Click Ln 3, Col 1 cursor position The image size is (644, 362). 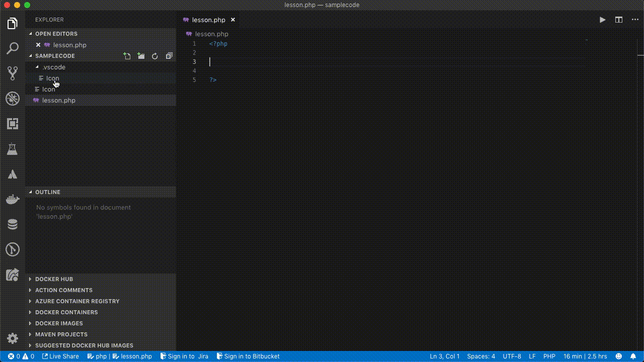[445, 356]
